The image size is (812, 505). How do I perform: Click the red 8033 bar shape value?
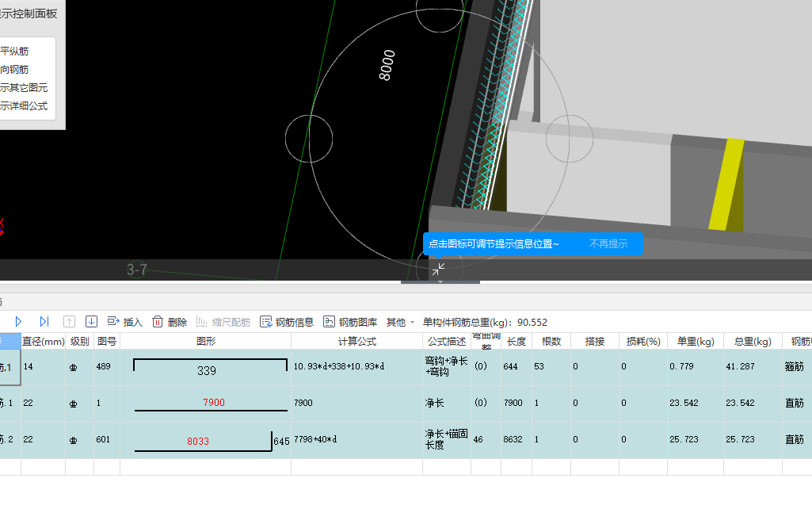[198, 442]
